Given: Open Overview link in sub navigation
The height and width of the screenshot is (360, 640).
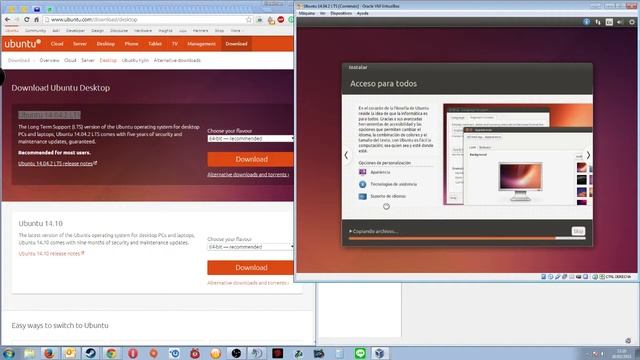Looking at the screenshot, I should click(49, 60).
